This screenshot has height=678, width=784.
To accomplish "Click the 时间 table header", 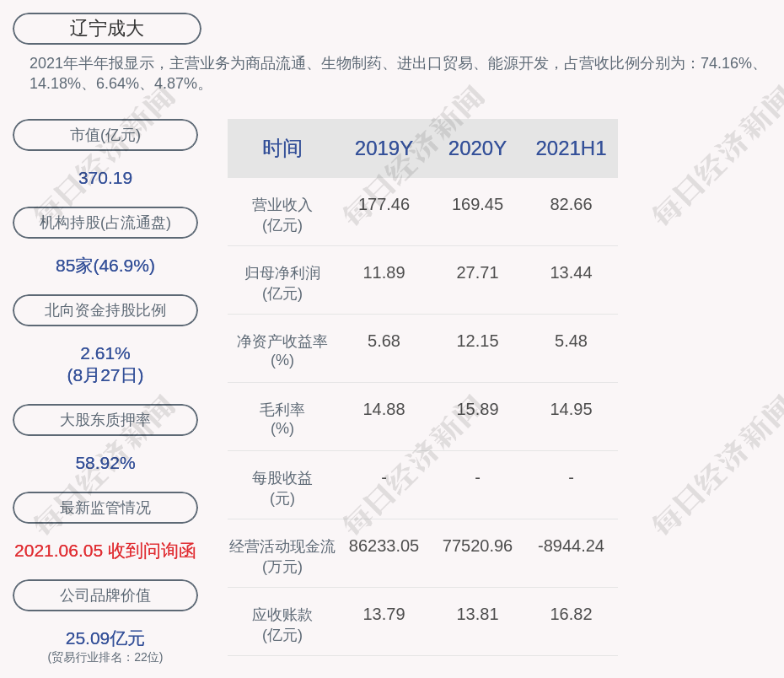I will pyautogui.click(x=282, y=148).
